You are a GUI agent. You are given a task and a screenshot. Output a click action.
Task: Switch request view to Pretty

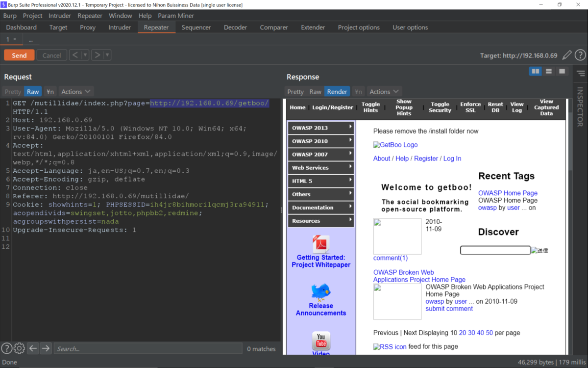click(x=13, y=91)
